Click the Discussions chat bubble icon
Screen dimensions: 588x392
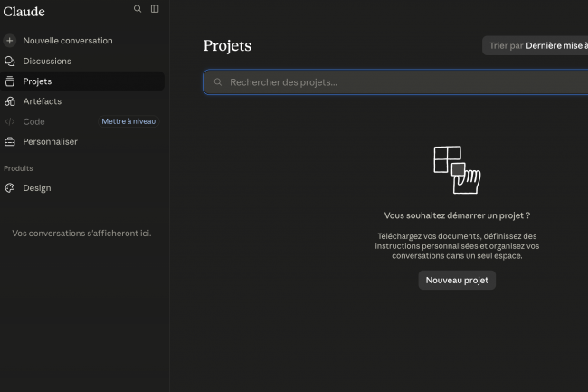[10, 61]
